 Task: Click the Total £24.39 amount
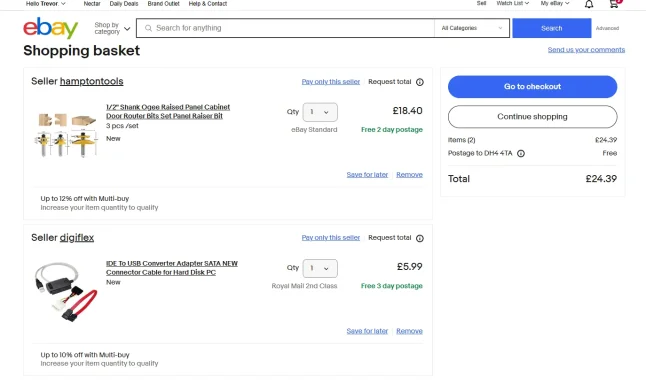pos(601,179)
